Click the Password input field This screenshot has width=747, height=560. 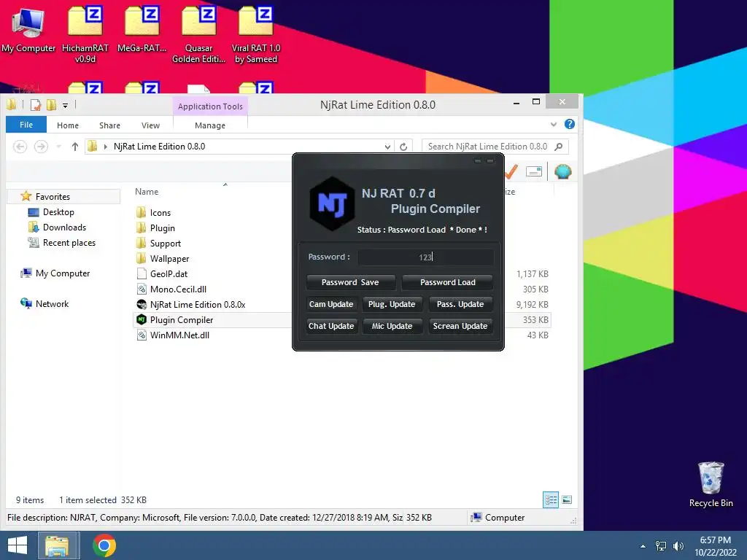click(x=425, y=257)
